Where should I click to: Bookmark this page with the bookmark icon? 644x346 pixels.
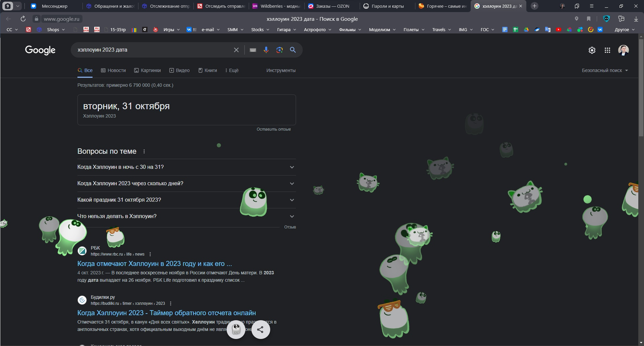pyautogui.click(x=589, y=19)
